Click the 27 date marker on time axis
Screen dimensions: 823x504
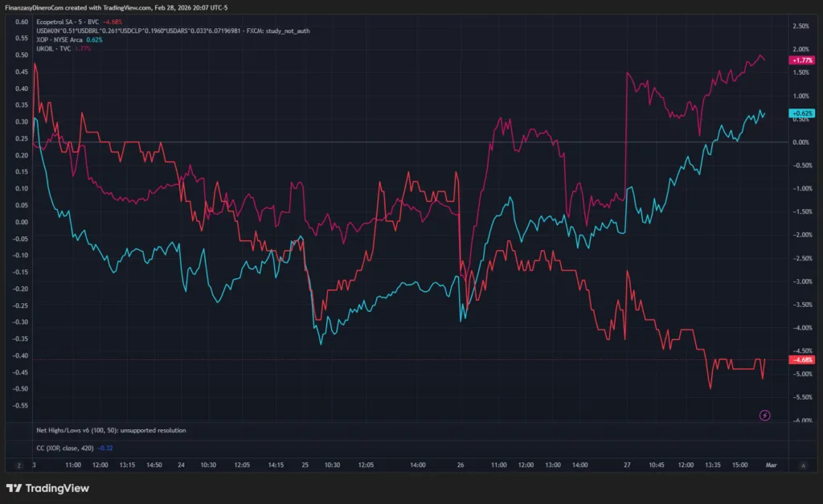point(627,465)
